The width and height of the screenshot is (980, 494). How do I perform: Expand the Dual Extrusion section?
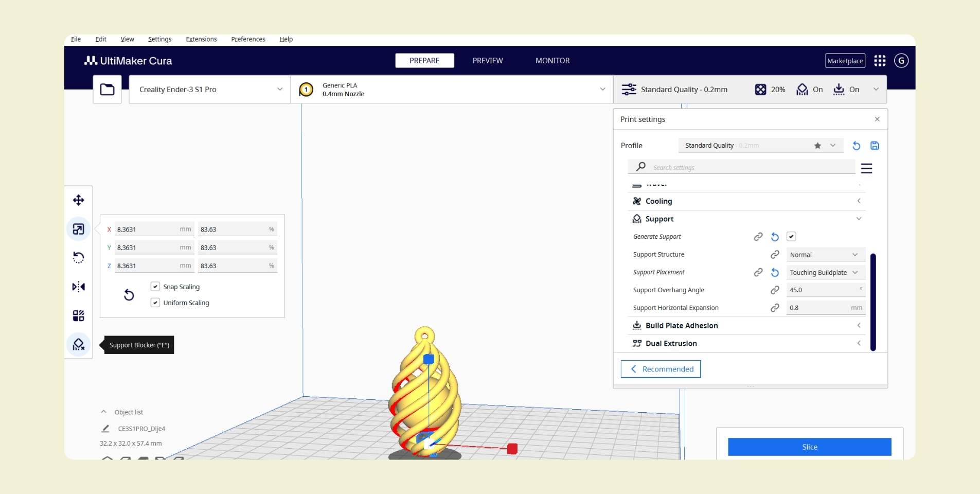[x=746, y=343]
